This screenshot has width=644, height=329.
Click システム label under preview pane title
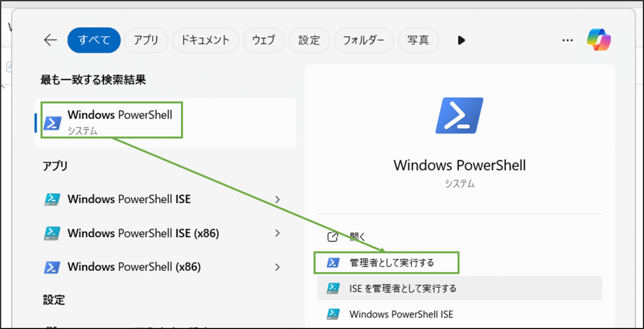coord(459,184)
